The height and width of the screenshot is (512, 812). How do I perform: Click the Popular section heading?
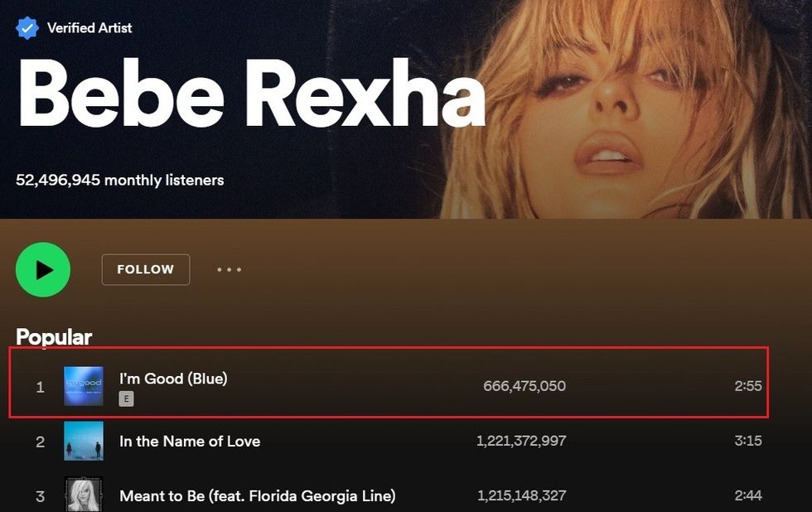point(54,337)
